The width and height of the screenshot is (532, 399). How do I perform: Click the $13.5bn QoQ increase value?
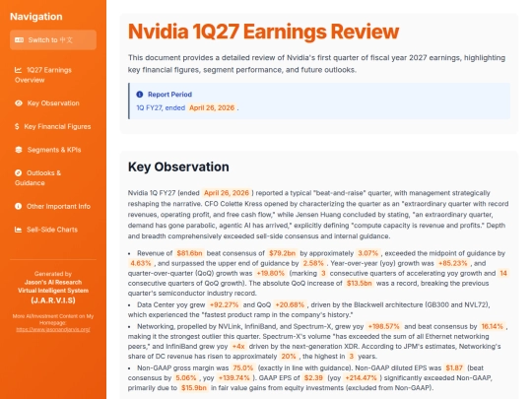(x=359, y=284)
